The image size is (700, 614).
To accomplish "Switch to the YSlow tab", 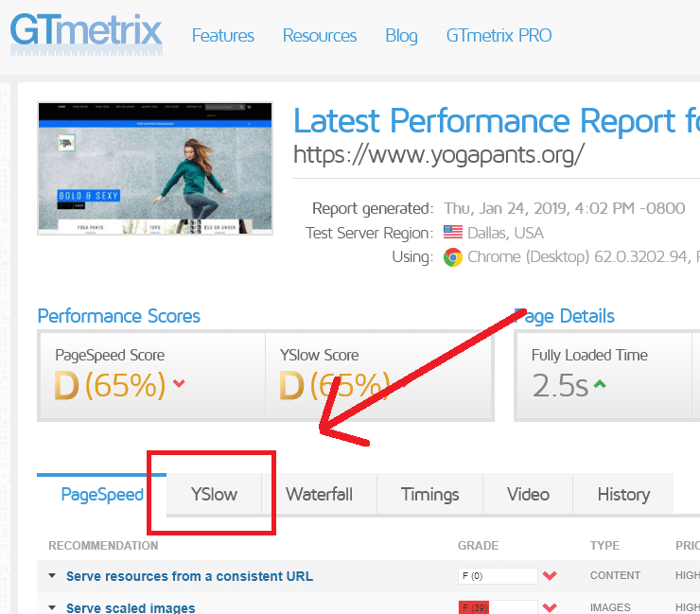I will (214, 495).
